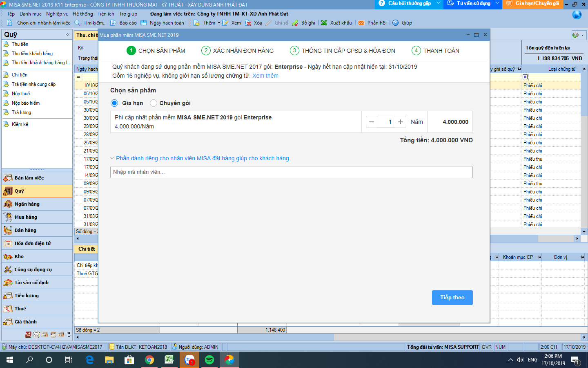588x368 pixels.
Task: Open the Nghiệp vụ menu
Action: click(57, 14)
